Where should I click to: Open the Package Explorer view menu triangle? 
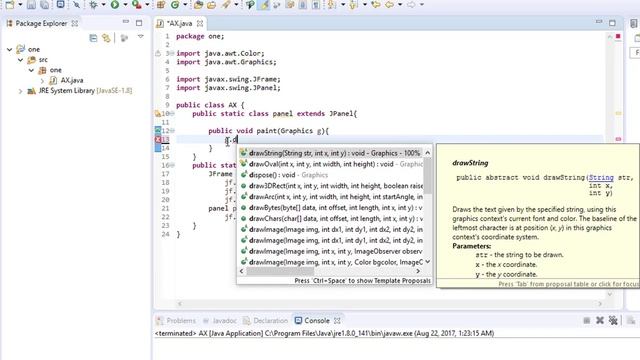tap(140, 37)
